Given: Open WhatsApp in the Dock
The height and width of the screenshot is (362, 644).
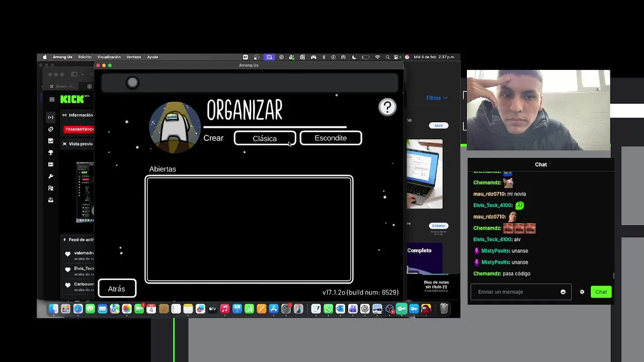Looking at the screenshot, I should [x=328, y=309].
